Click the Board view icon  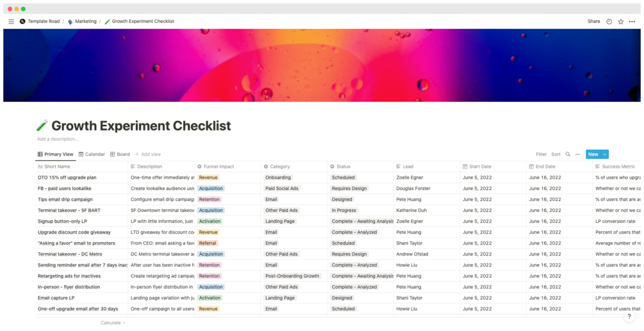(x=113, y=154)
